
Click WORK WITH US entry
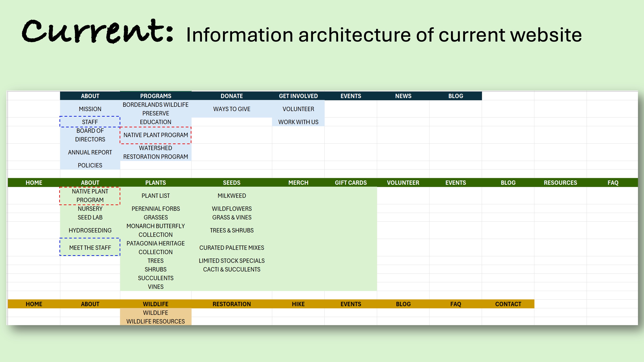(x=298, y=122)
